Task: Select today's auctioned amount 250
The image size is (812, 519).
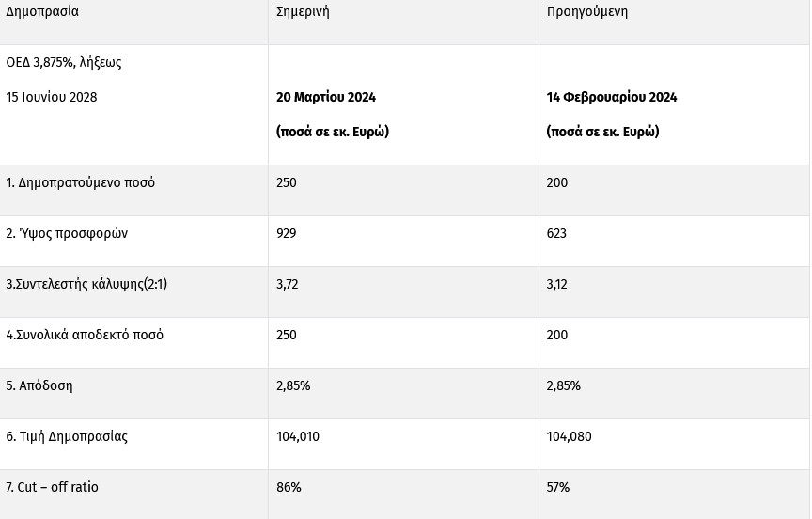Action: 287,182
